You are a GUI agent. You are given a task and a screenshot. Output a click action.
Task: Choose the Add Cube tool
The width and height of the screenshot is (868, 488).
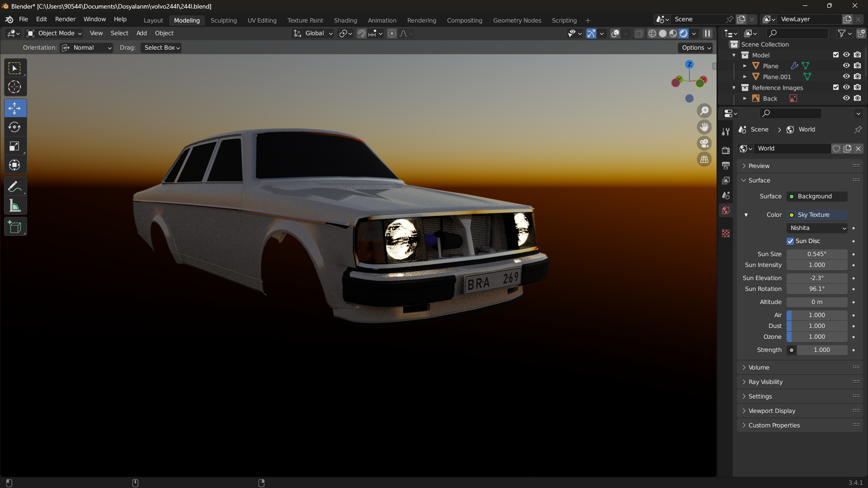point(14,227)
